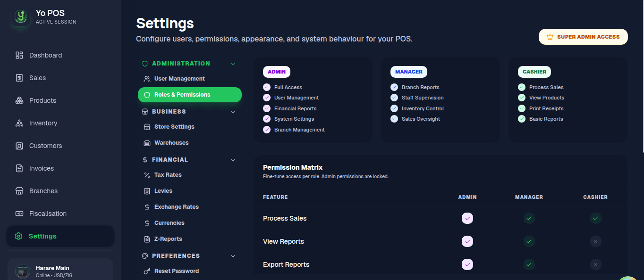Toggle Admin permission for View Reports

coord(467,241)
